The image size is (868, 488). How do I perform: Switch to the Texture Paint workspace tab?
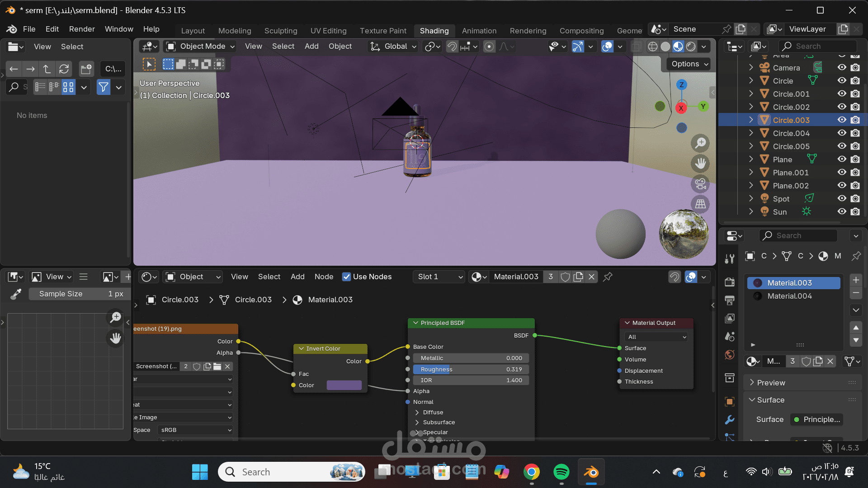pyautogui.click(x=383, y=31)
